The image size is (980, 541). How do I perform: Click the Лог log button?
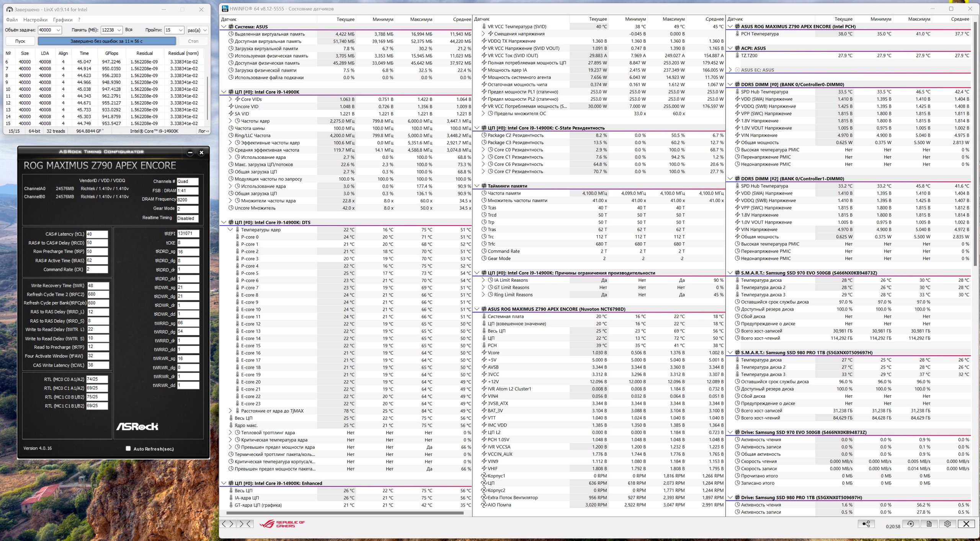(x=203, y=131)
